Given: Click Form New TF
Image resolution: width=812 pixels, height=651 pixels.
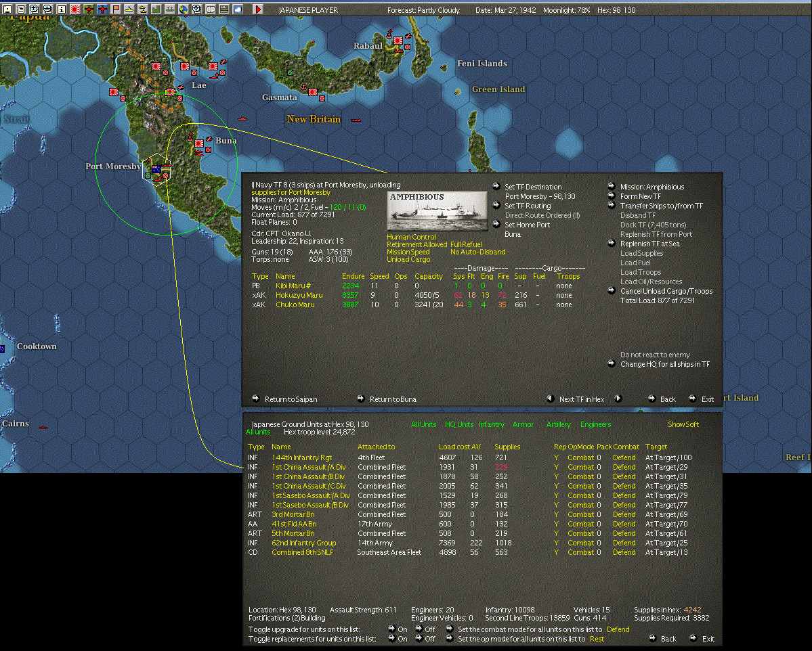Looking at the screenshot, I should tap(641, 196).
